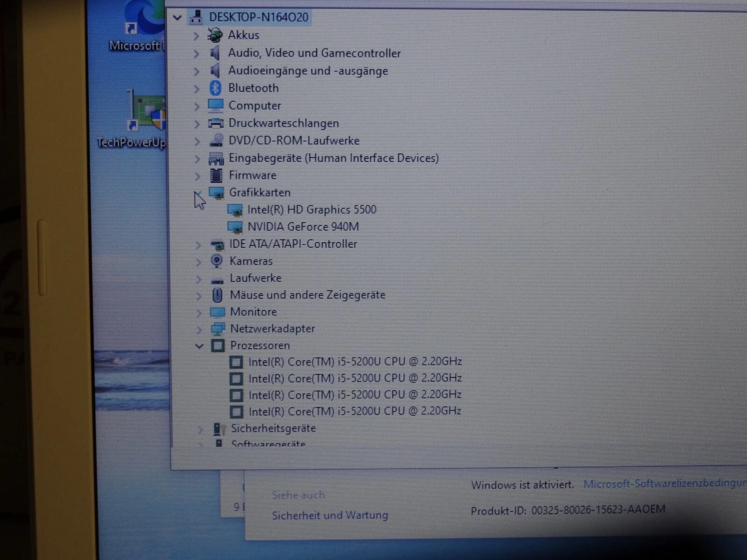Click the Eingabegeräte HID icon
Image resolution: width=747 pixels, height=560 pixels.
coord(216,159)
